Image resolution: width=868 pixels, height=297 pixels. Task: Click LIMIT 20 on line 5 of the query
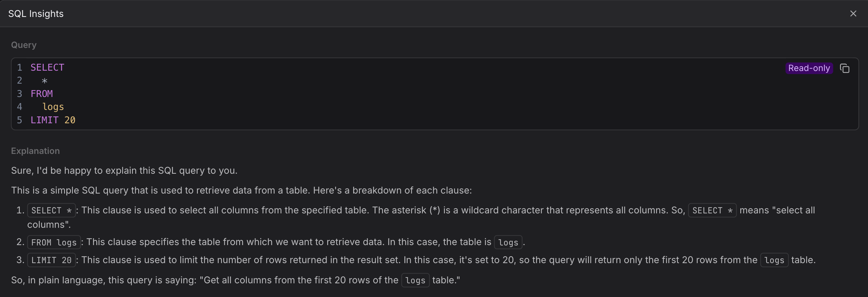pos(53,120)
